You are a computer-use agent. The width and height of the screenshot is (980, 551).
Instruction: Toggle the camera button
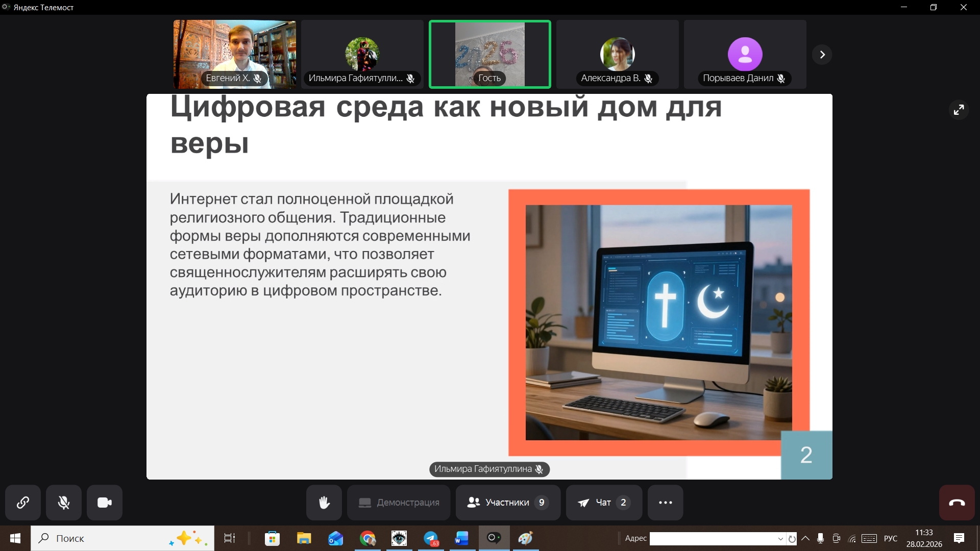(x=105, y=503)
